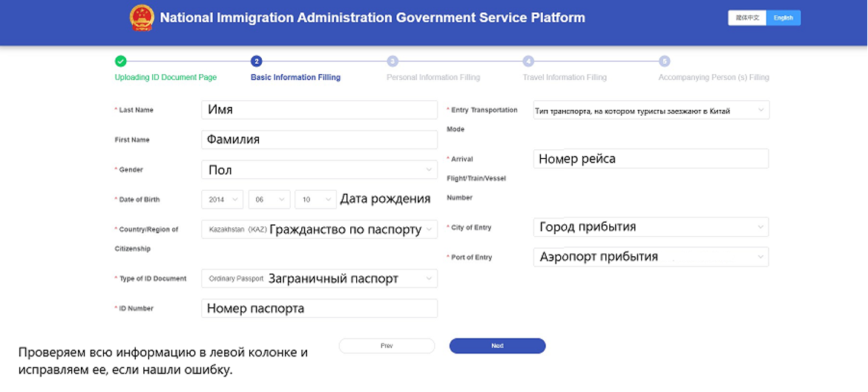The image size is (868, 392).
Task: Expand Country/Region of Citizenship dropdown
Action: pos(319,229)
